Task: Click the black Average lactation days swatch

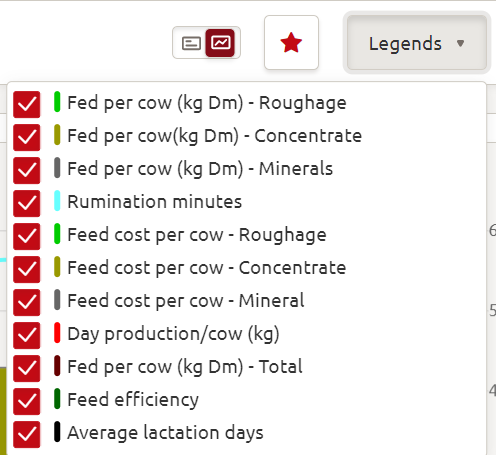Action: (x=57, y=432)
